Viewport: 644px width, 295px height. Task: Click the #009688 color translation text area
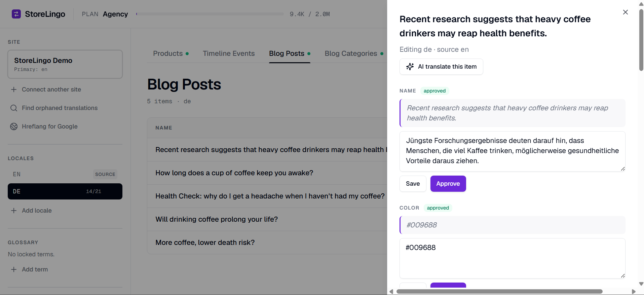(512, 258)
